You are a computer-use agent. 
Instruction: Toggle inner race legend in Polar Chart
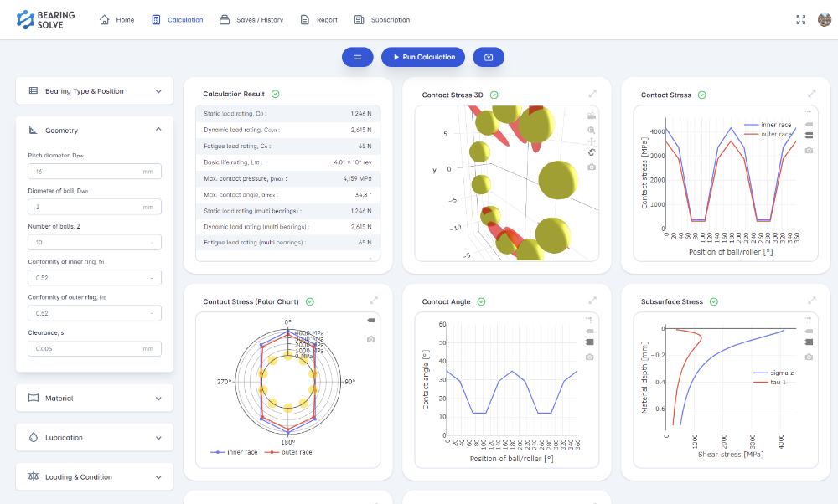[x=234, y=452]
